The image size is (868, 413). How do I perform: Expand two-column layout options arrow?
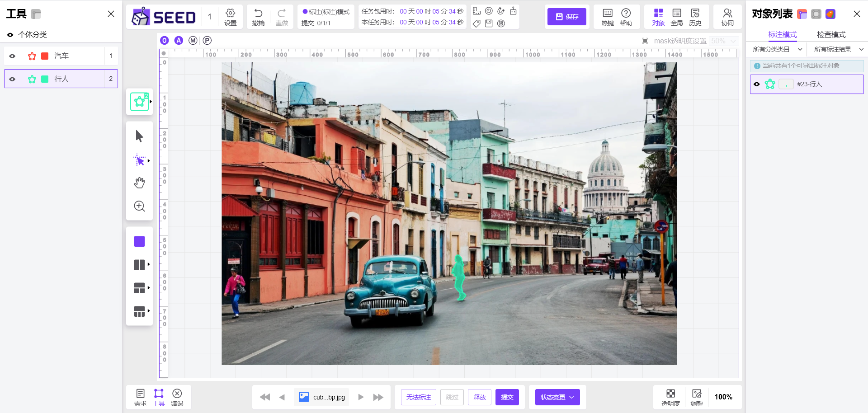click(x=149, y=264)
